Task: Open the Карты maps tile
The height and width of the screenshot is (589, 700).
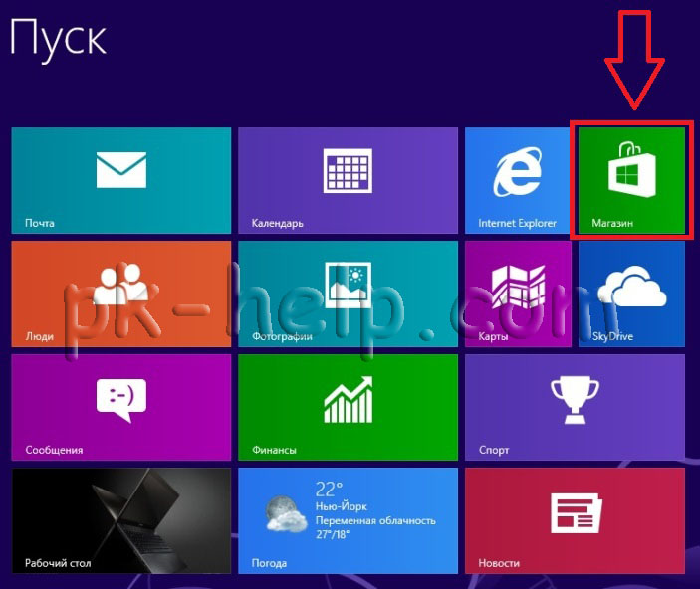Action: click(x=518, y=294)
